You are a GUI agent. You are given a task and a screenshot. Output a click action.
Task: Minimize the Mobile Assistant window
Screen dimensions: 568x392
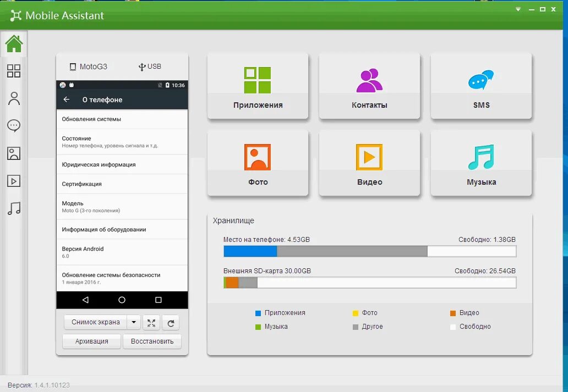click(532, 10)
